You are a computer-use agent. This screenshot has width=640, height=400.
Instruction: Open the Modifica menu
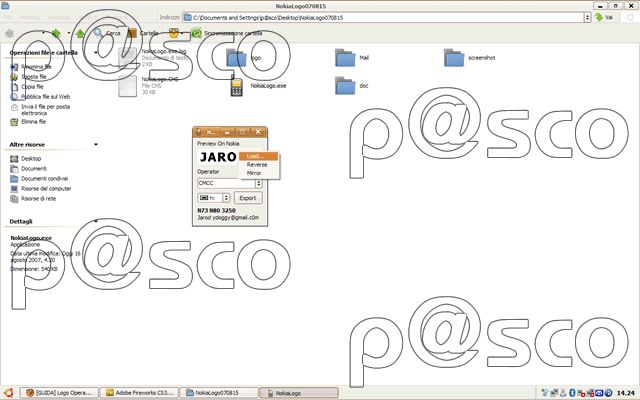[x=29, y=18]
